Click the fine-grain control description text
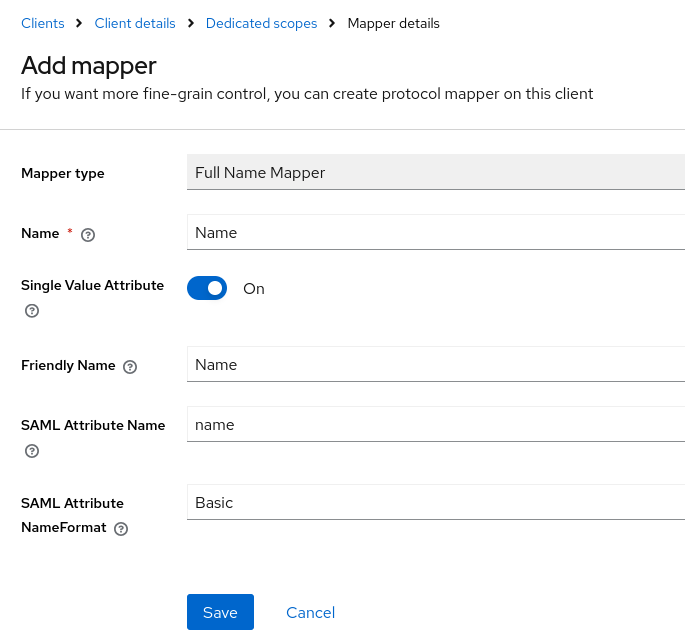The width and height of the screenshot is (685, 643). (x=307, y=94)
